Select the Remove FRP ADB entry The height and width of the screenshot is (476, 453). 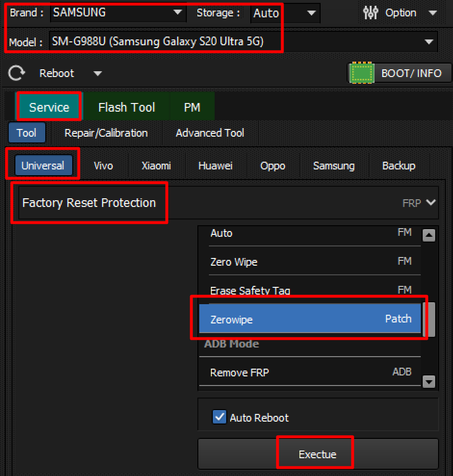pos(310,372)
